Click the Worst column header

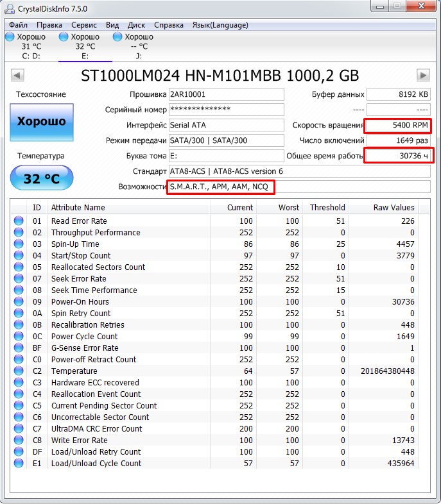pos(279,208)
